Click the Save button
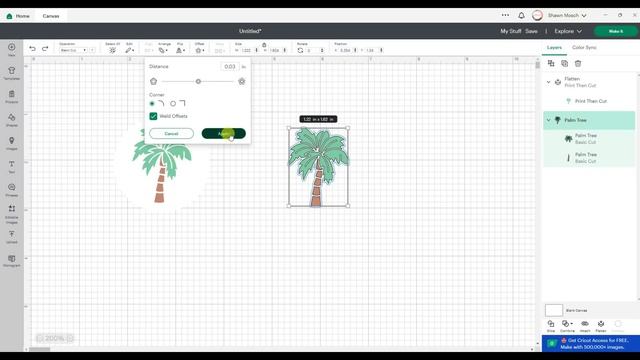Screen dimensions: 640x360 coord(531,31)
